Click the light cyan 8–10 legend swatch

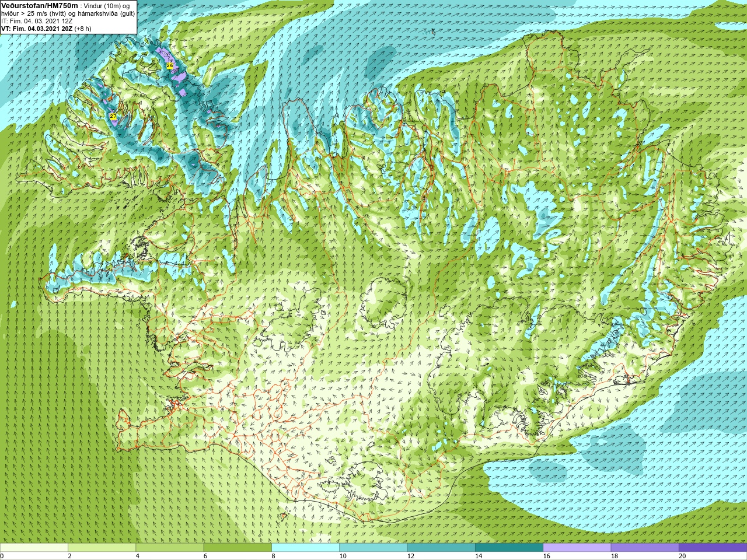[305, 548]
